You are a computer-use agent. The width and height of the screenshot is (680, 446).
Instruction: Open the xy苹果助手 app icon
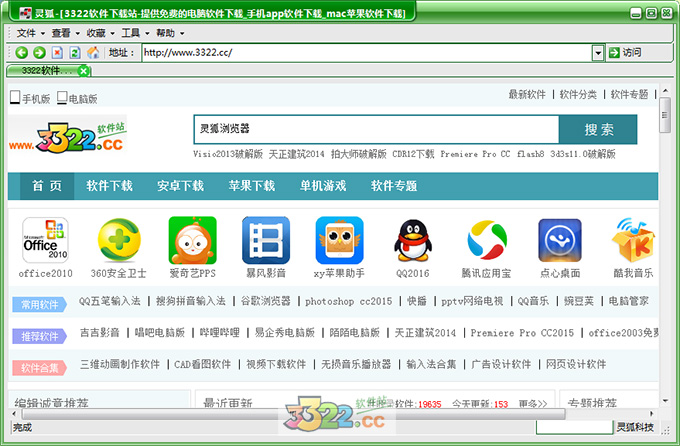point(340,240)
